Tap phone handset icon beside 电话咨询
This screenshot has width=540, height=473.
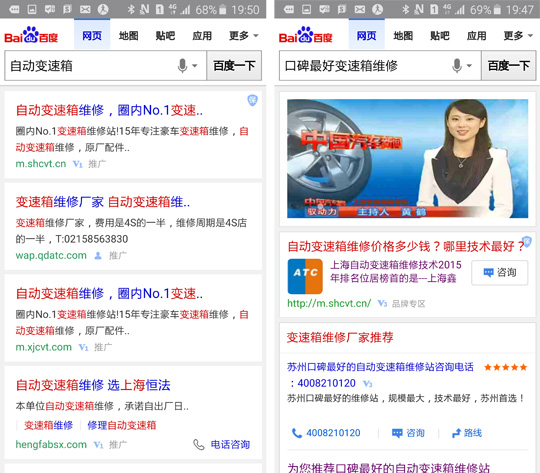point(199,444)
